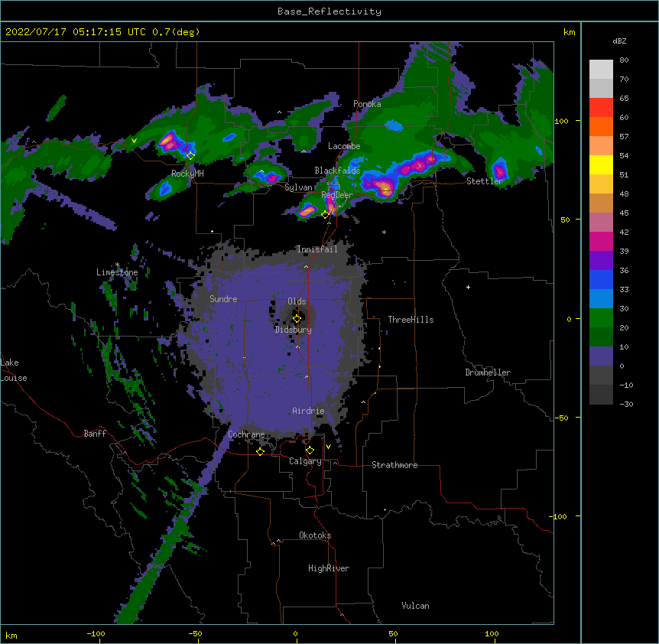Click the -30 value on dBZ legend
The height and width of the screenshot is (644, 659).
626,405
